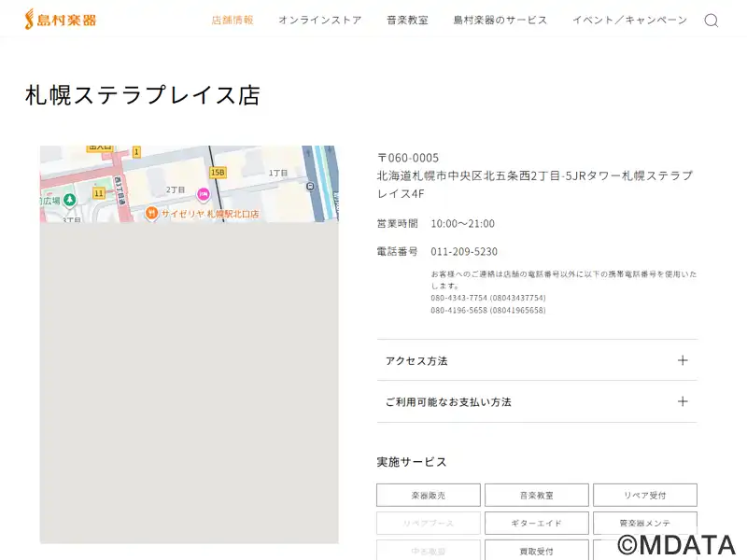Click the 管楽器メンテ service button
This screenshot has width=747, height=560.
coord(645,523)
